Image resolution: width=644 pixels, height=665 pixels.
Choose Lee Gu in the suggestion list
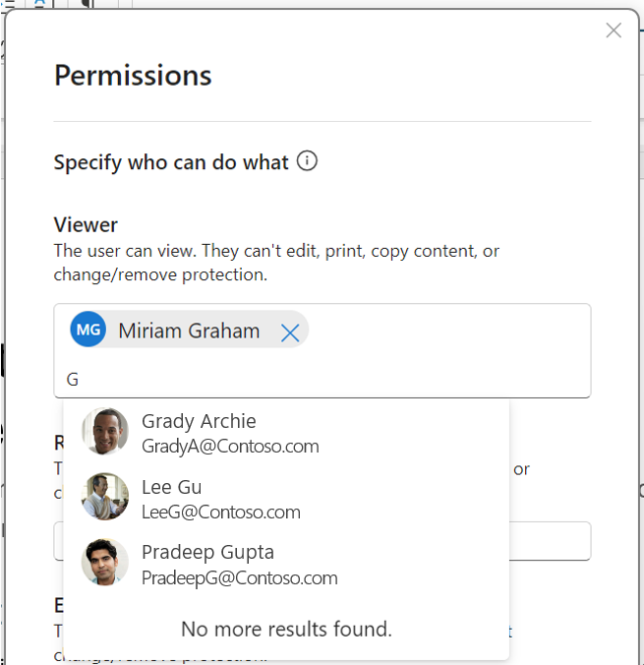(171, 488)
